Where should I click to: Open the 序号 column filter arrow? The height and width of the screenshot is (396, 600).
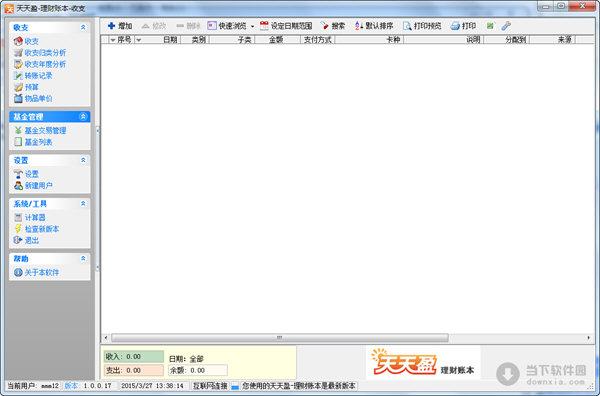click(x=112, y=40)
